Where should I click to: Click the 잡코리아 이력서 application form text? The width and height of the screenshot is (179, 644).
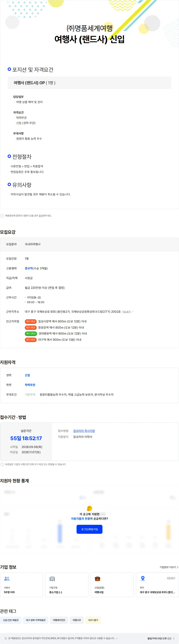click(x=83, y=437)
